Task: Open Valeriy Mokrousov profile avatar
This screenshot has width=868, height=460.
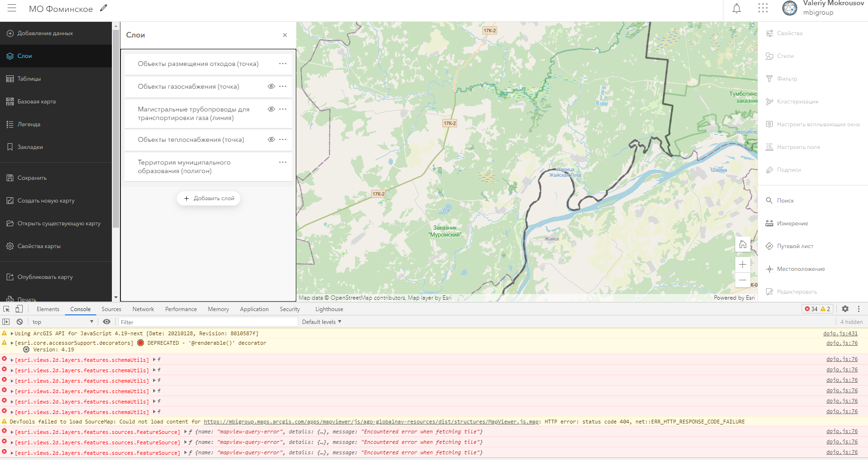Action: coord(790,8)
